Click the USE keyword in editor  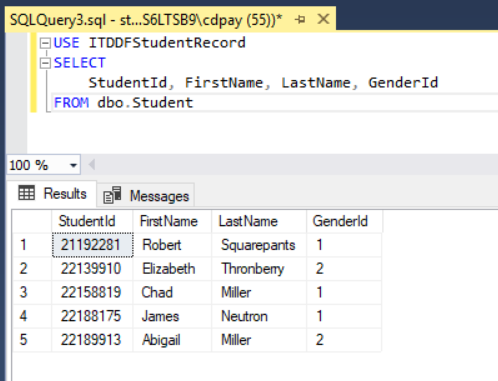point(67,43)
